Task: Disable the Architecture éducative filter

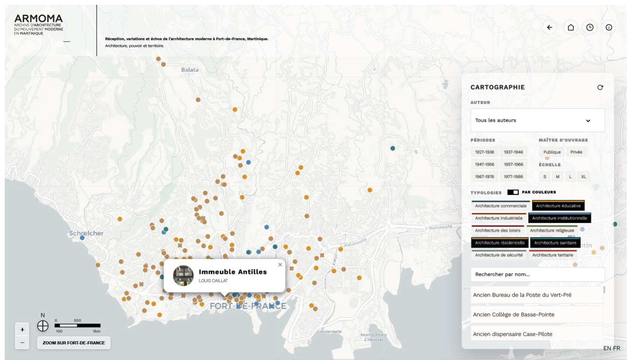Action: tap(558, 206)
